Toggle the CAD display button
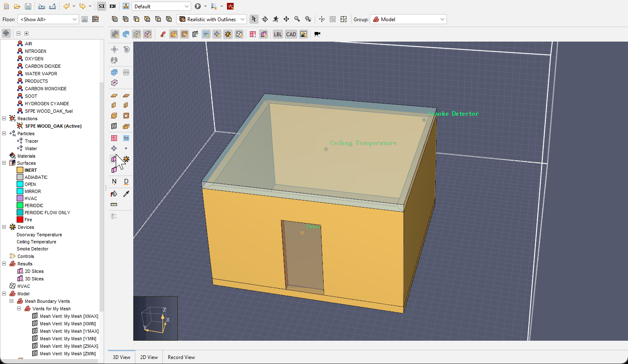 click(291, 34)
